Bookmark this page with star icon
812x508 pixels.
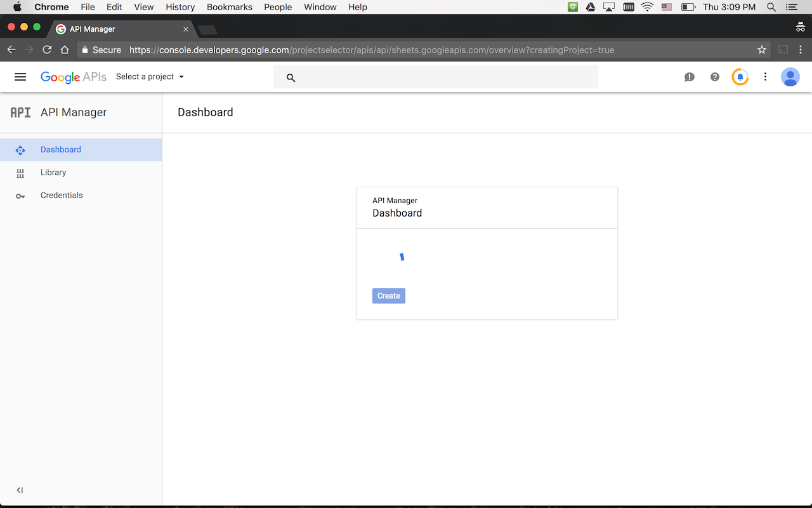click(x=762, y=50)
